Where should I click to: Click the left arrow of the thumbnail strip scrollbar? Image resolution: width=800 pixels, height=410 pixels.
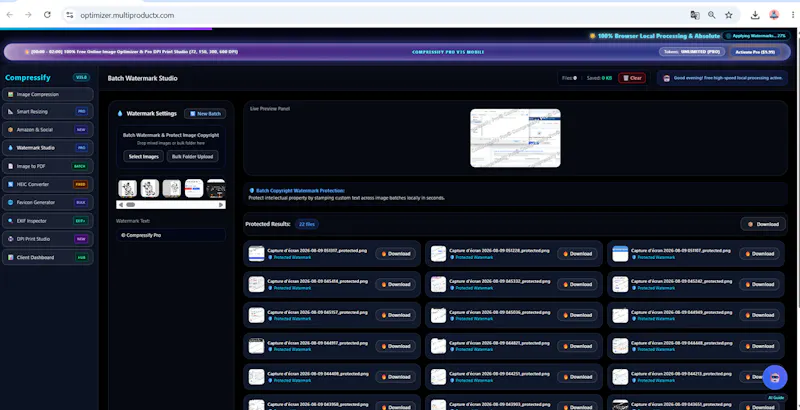pyautogui.click(x=120, y=204)
